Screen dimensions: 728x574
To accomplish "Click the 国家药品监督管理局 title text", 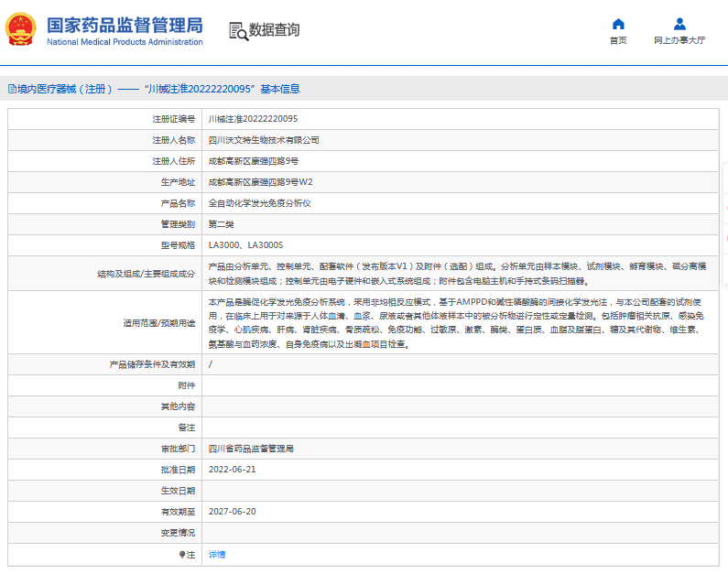I will (x=125, y=26).
